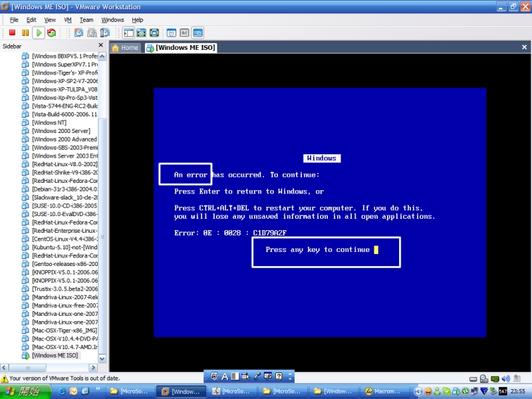This screenshot has height=399, width=532.
Task: Select [Trustix-3.0.5.beta2-2006 entry
Action: [60, 289]
